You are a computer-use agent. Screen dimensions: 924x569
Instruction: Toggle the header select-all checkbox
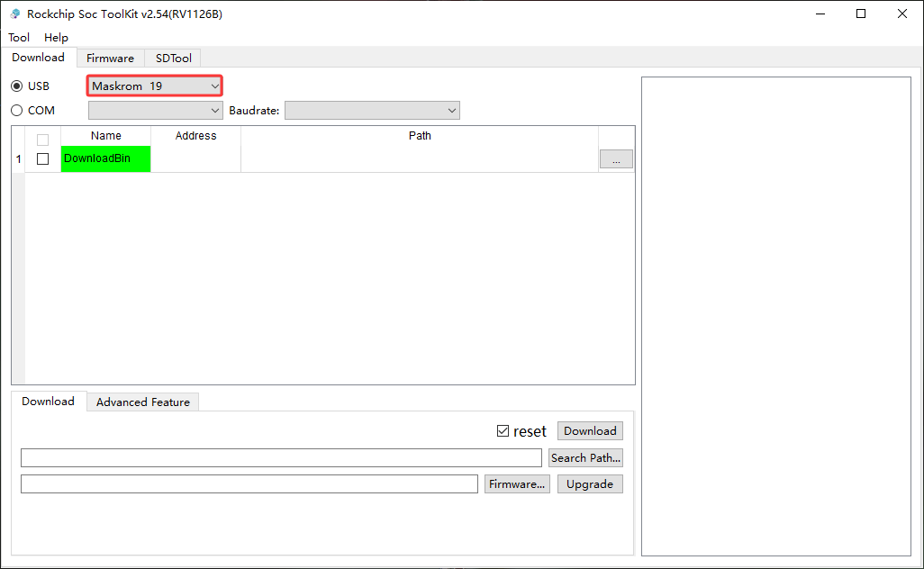click(x=42, y=140)
